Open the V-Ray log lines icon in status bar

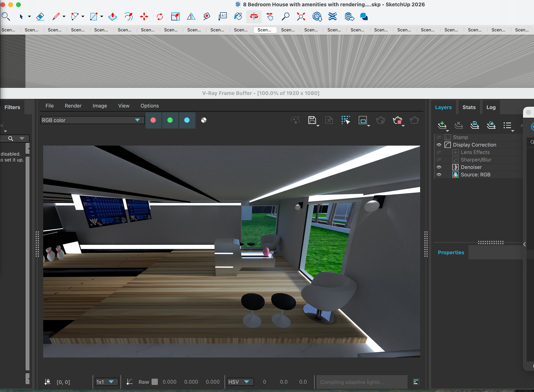416,382
